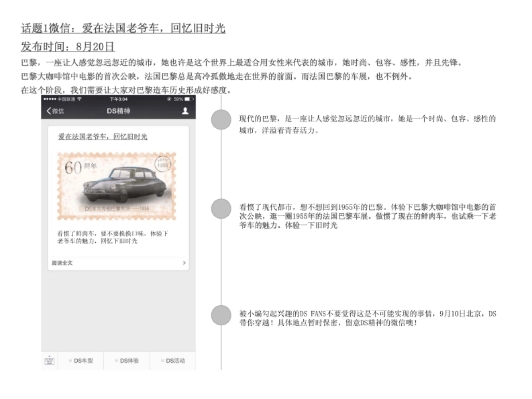Tap the orientation lock icon in status bar

point(169,98)
